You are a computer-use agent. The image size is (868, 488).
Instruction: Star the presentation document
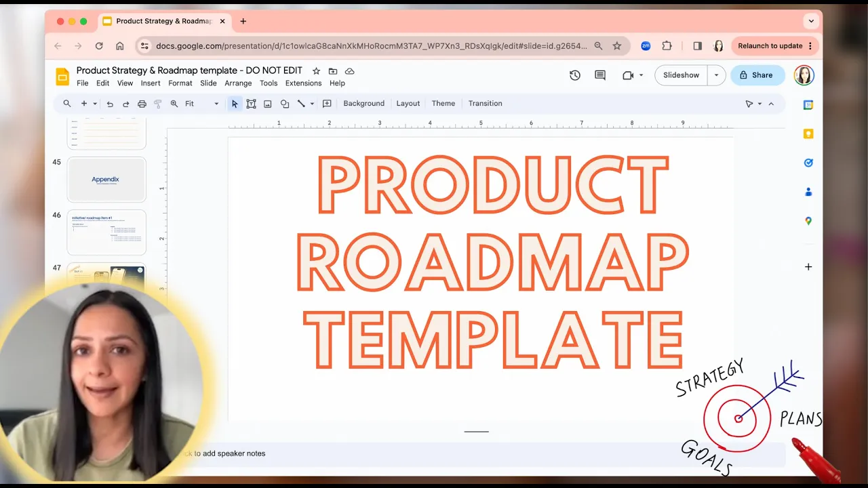click(316, 71)
